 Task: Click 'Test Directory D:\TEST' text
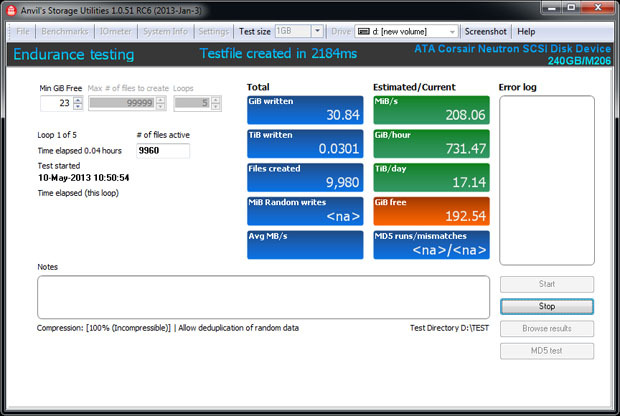[x=449, y=328]
